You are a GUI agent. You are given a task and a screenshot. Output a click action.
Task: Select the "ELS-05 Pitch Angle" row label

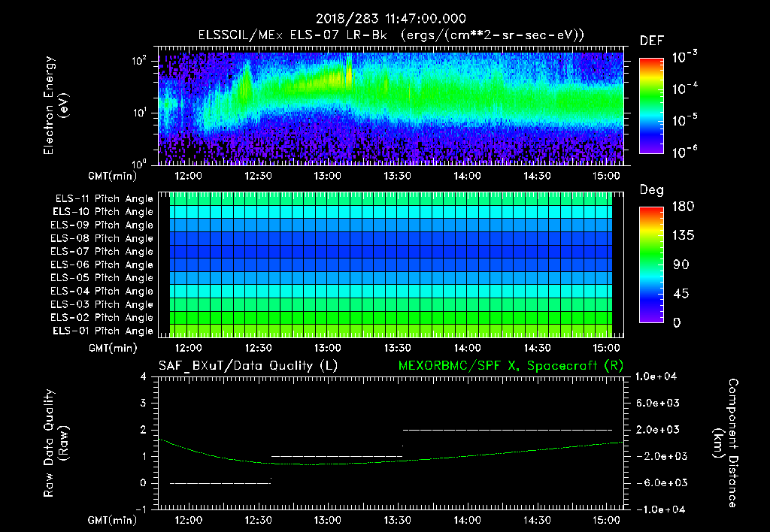(x=102, y=278)
